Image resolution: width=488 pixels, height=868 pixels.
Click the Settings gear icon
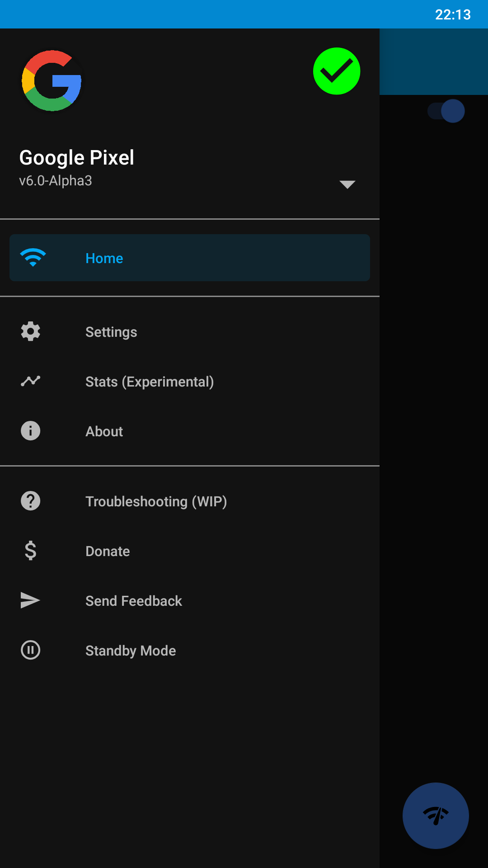pyautogui.click(x=31, y=331)
